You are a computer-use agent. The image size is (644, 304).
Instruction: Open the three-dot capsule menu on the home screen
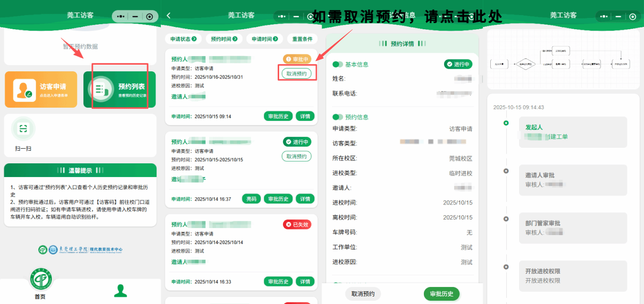121,17
